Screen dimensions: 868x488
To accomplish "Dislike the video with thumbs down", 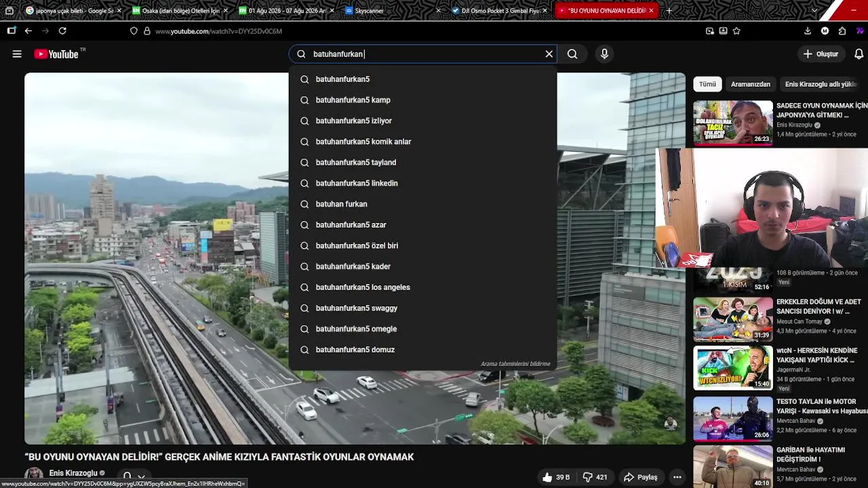I will (595, 477).
